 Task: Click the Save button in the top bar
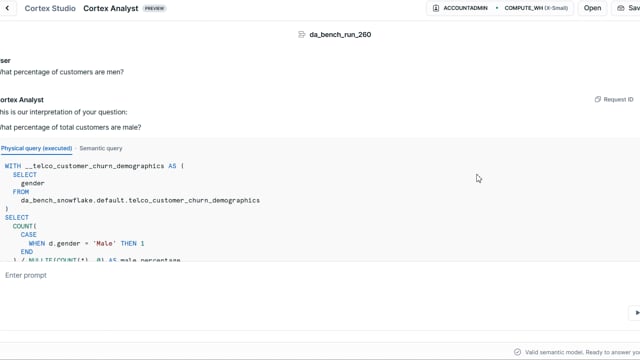[x=628, y=8]
